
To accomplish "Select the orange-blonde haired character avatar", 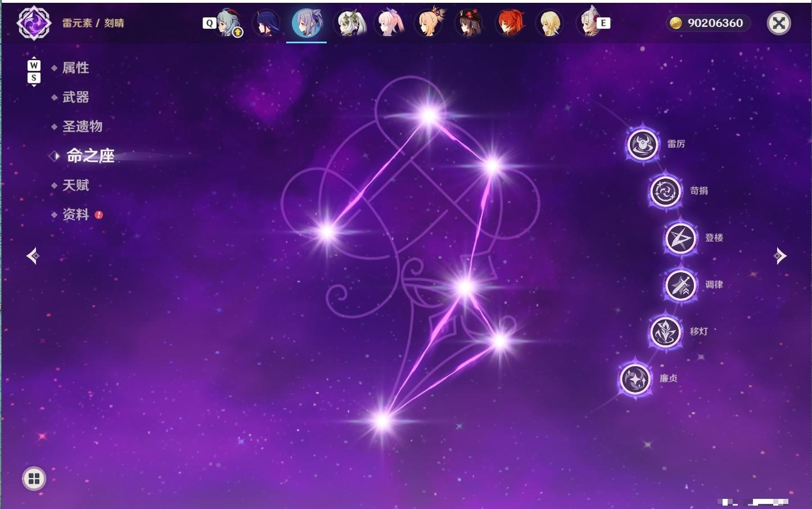I will click(429, 23).
